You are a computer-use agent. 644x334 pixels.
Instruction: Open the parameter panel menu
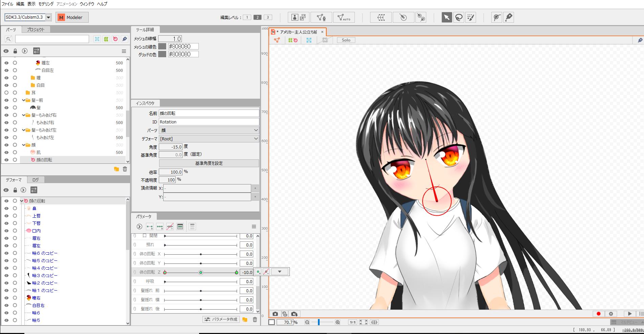tap(254, 227)
